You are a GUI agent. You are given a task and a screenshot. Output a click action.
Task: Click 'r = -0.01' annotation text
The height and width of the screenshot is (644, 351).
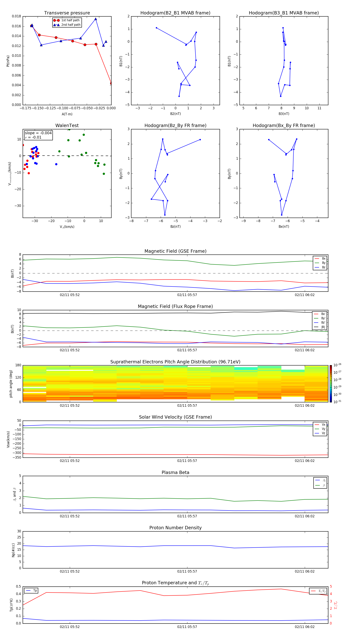pos(33,137)
